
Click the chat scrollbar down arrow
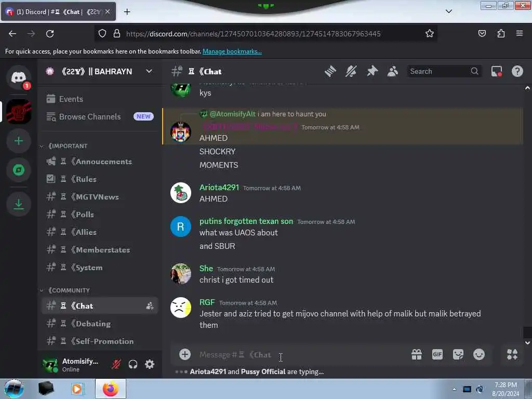pos(527,343)
